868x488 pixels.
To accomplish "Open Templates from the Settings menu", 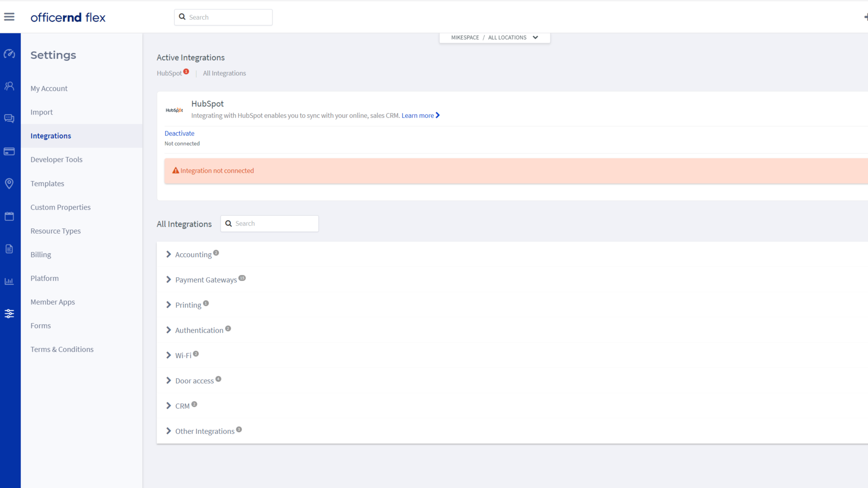I will 47,183.
